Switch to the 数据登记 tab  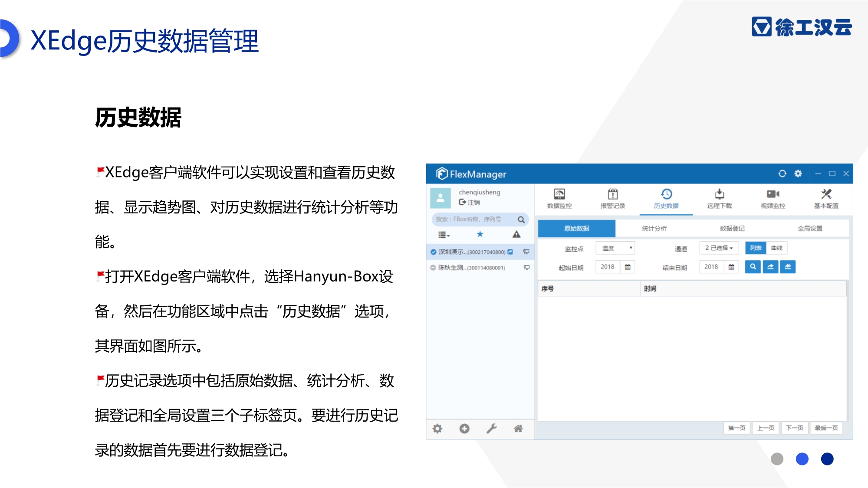[x=732, y=228]
